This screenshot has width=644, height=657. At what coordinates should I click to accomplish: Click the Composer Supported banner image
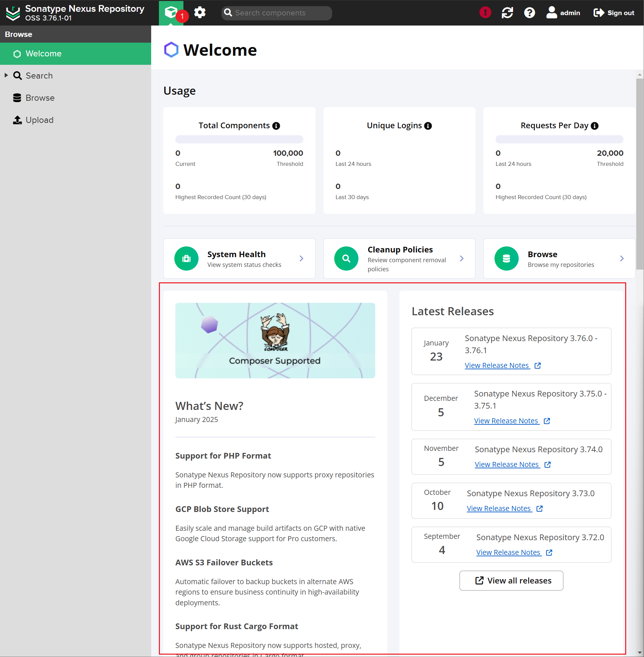(x=275, y=340)
